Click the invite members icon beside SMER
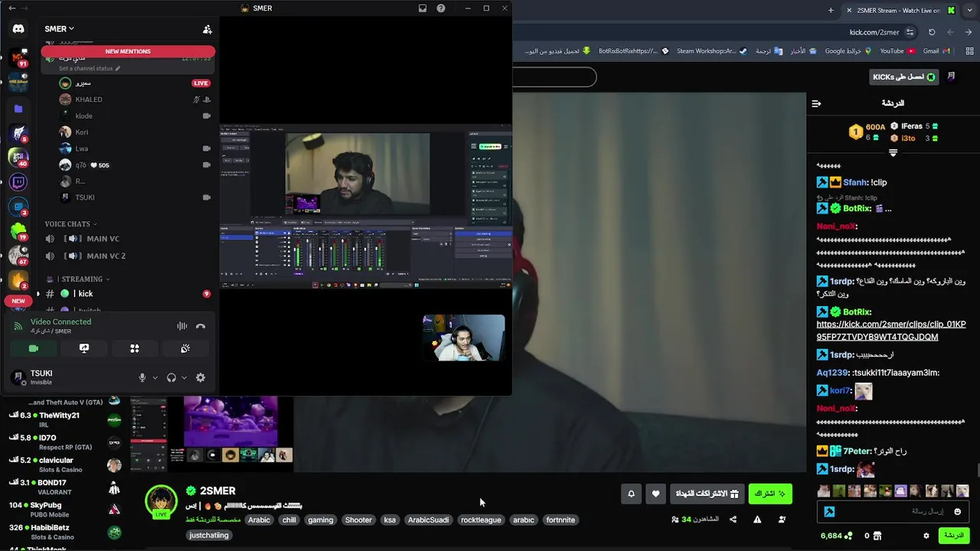This screenshot has height=551, width=980. [207, 29]
